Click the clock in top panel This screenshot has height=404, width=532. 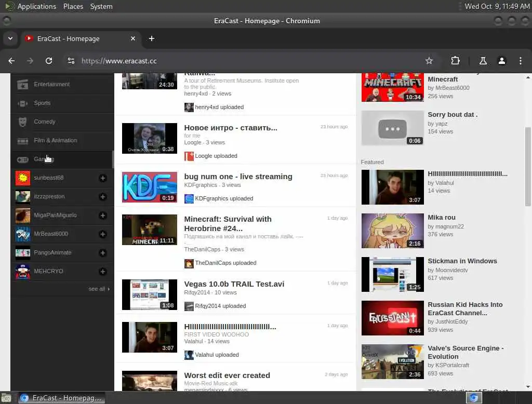(x=497, y=6)
